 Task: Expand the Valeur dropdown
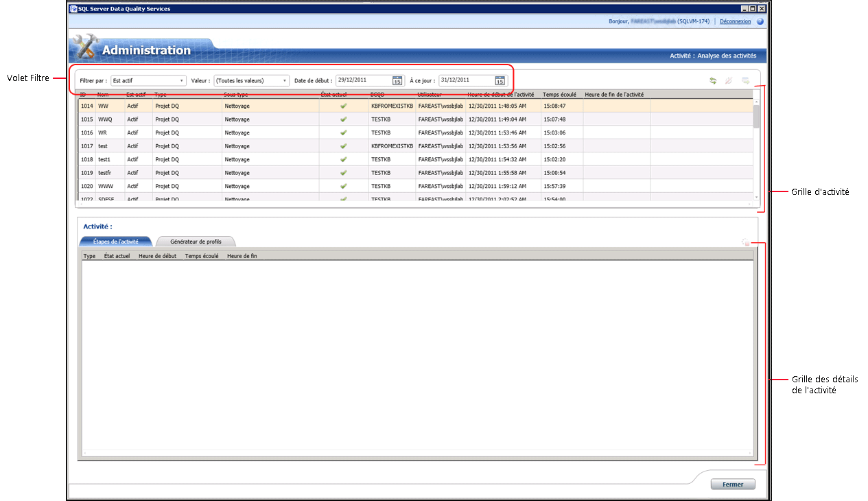[x=285, y=80]
